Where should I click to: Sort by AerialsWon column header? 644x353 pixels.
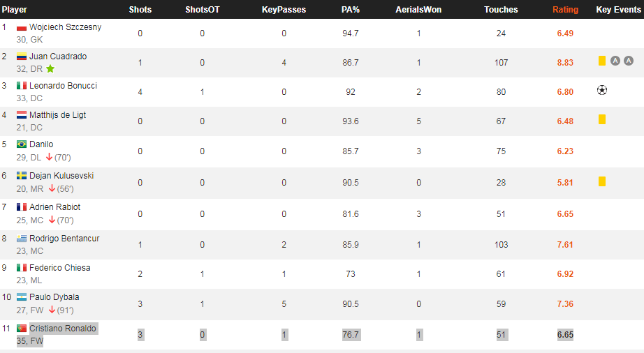418,10
